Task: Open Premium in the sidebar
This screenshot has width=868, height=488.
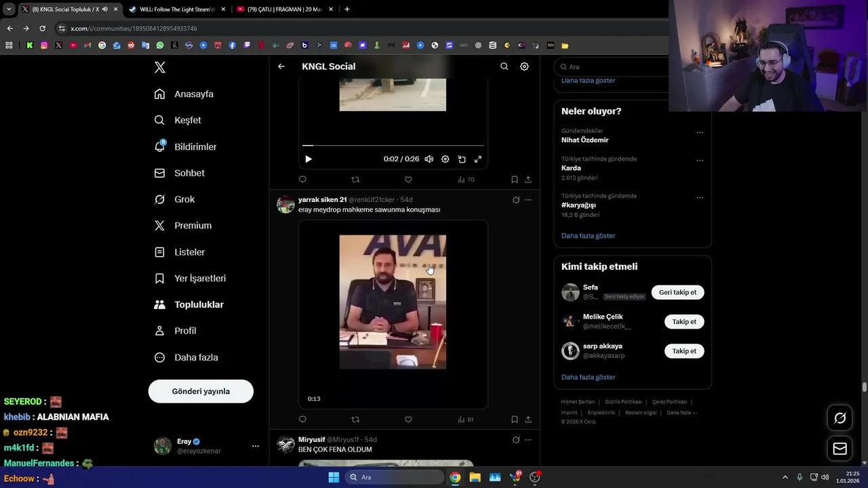Action: click(183, 226)
